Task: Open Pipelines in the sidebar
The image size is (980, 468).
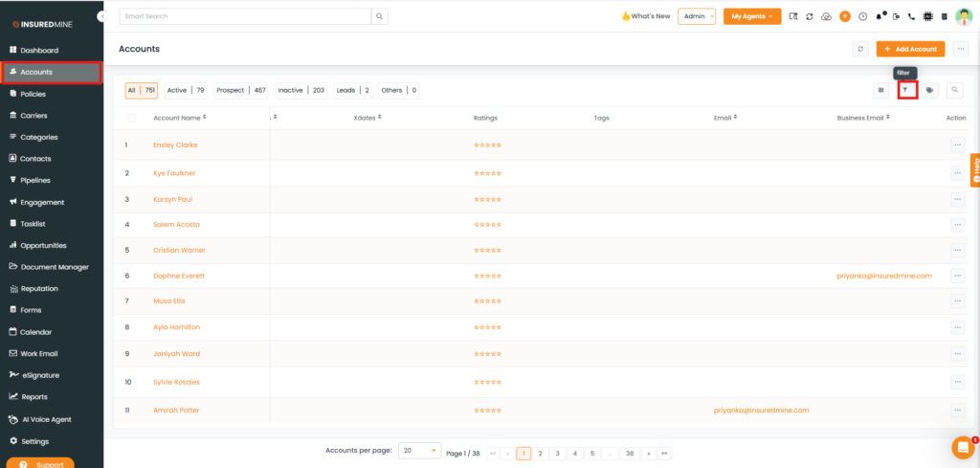Action: [x=35, y=180]
